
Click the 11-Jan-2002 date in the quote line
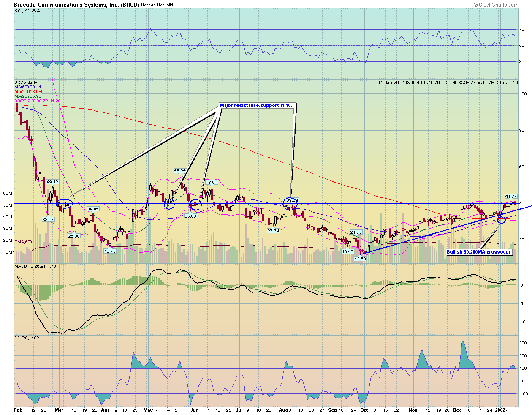click(391, 82)
